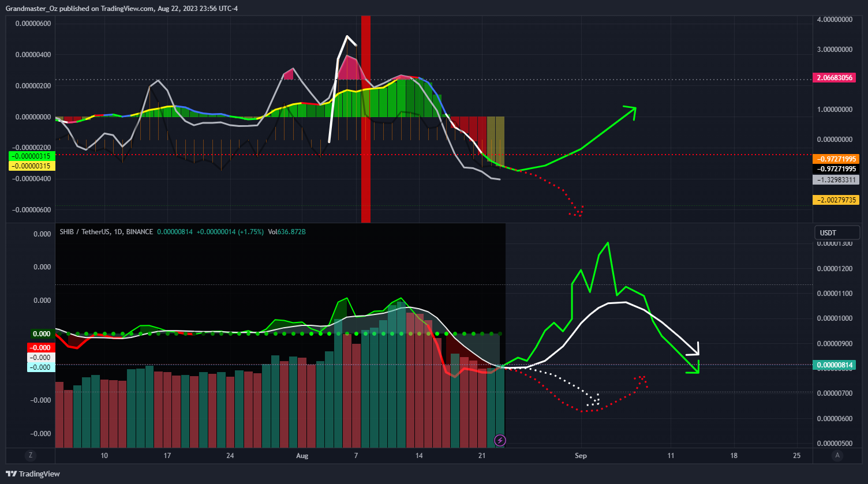Click the yellow -2.00279735 price label
The width and height of the screenshot is (868, 484).
click(x=836, y=200)
